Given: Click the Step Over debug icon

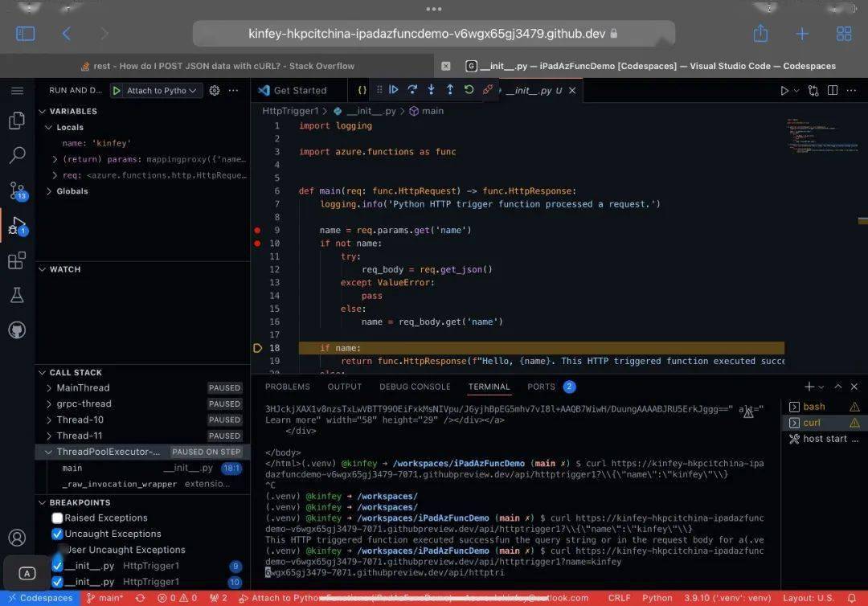Looking at the screenshot, I should [x=411, y=89].
